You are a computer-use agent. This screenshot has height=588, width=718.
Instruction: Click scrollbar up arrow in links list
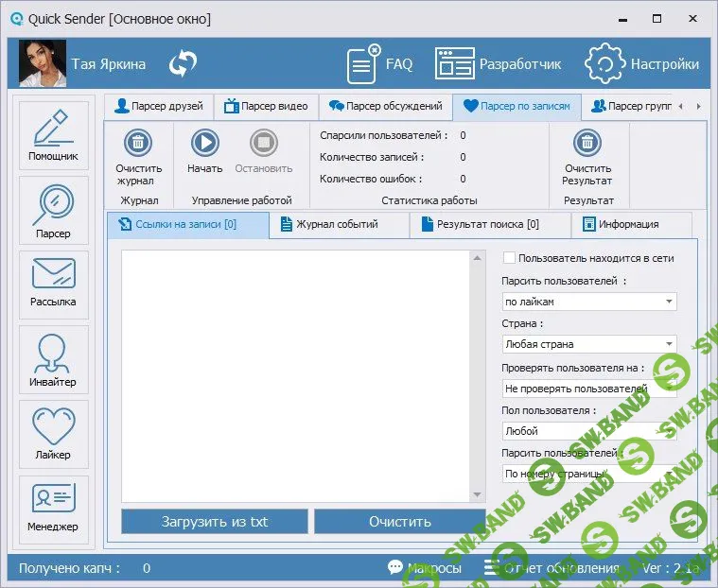477,258
